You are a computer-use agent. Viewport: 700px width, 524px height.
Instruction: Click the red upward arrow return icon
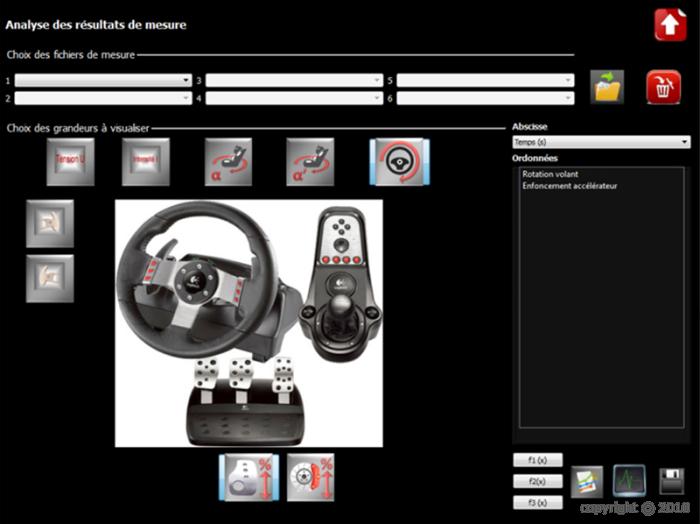[x=671, y=25]
